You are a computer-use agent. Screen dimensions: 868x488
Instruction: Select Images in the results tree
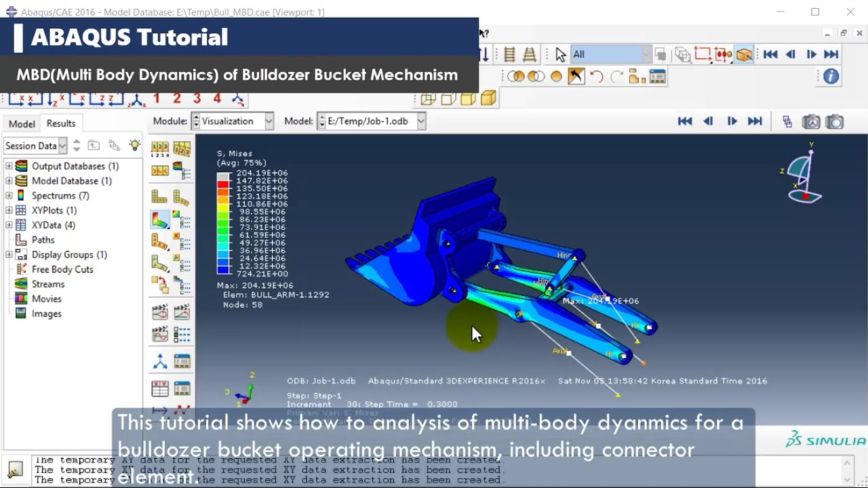[x=46, y=314]
